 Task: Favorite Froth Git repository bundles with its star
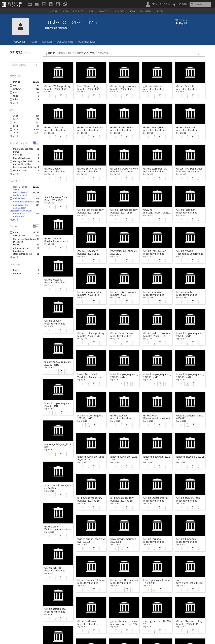pos(94,95)
